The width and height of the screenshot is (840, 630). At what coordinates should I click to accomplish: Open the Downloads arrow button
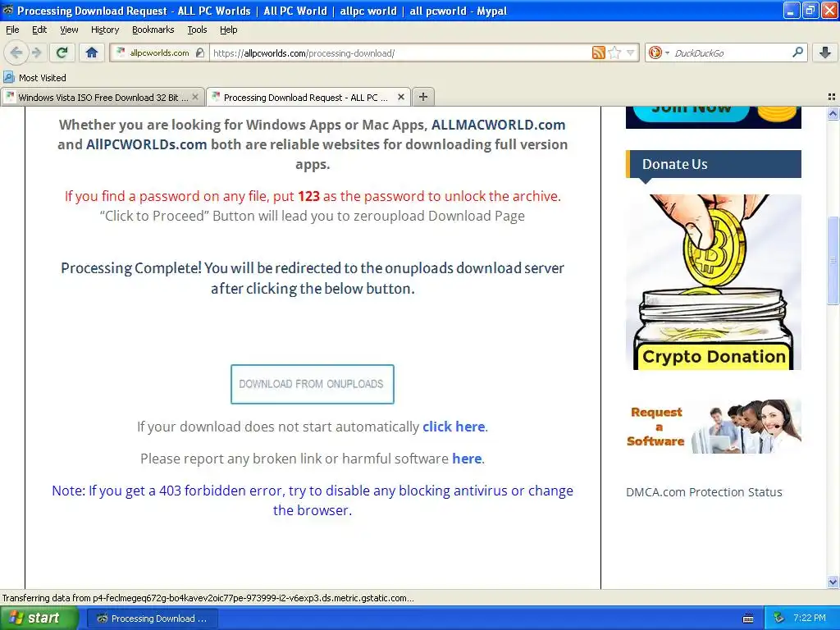click(x=825, y=52)
